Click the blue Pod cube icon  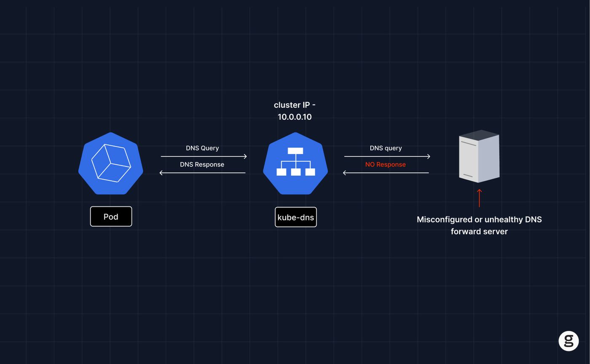click(x=111, y=163)
